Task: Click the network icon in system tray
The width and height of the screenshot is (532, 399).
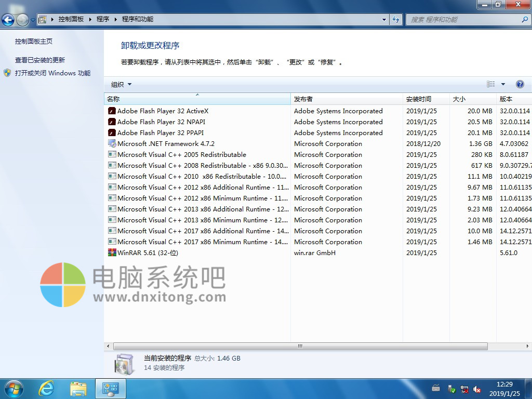Action: point(464,389)
